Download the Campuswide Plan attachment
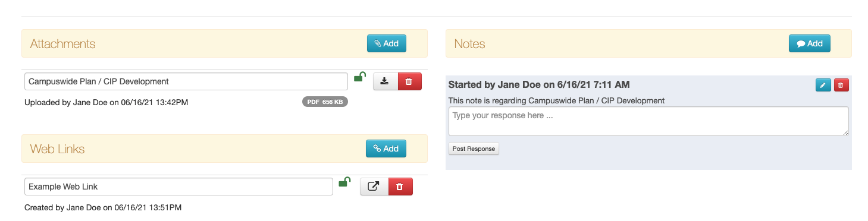Image resolution: width=868 pixels, height=221 pixels. coord(385,81)
